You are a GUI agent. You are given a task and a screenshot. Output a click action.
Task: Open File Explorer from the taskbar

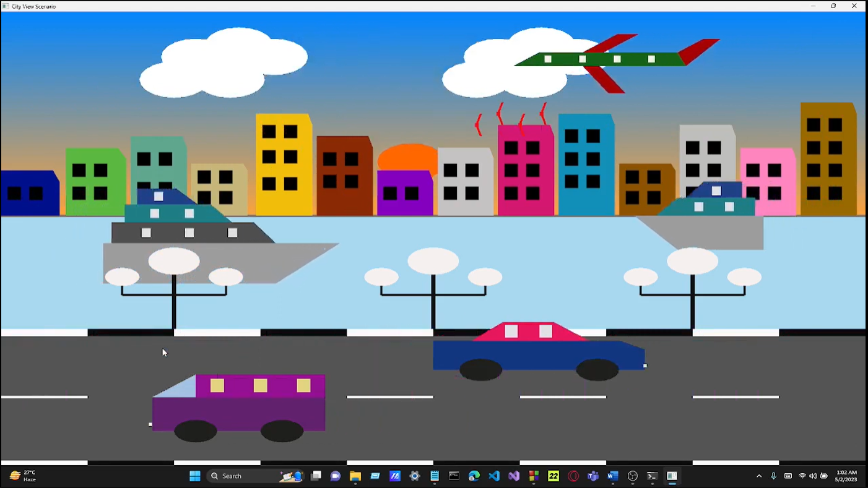(355, 476)
